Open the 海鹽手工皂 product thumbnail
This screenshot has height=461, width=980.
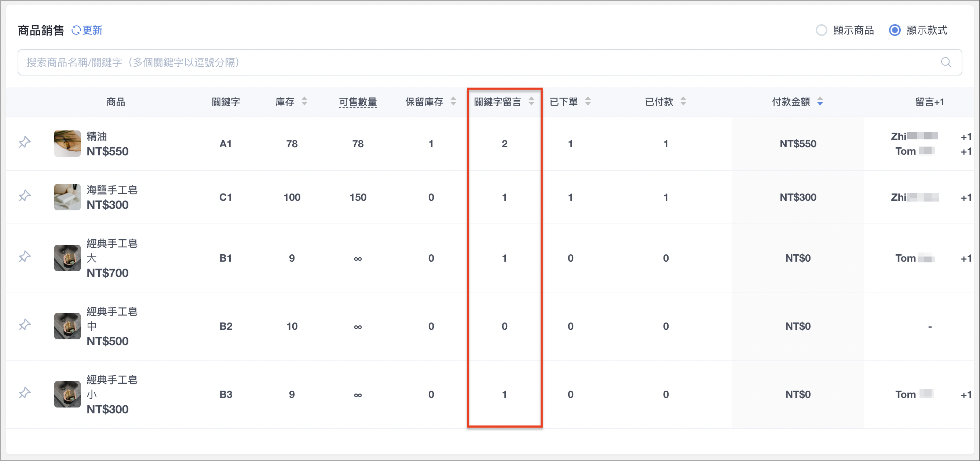(x=67, y=197)
